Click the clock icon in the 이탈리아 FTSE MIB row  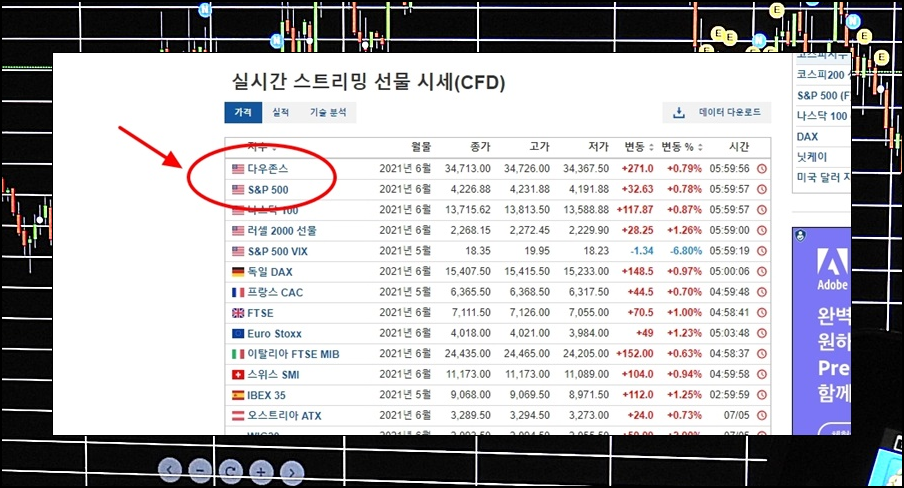[x=762, y=354]
